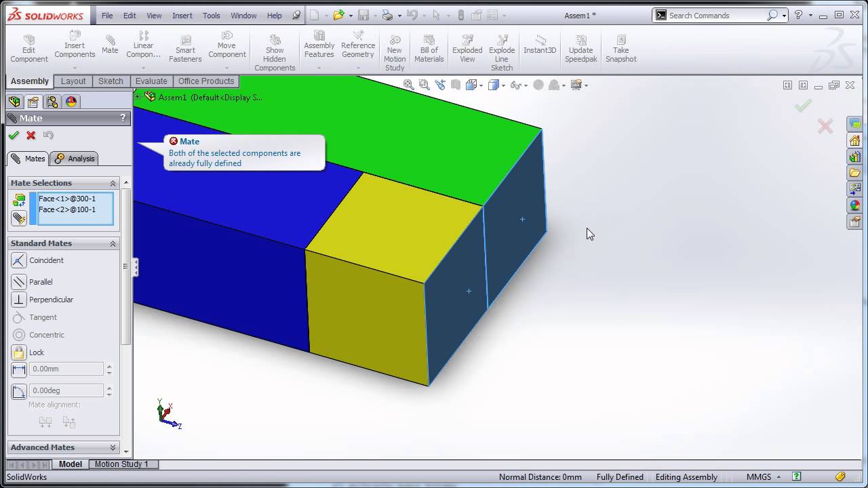The image size is (868, 488).
Task: Click Explode Line Sketch tool
Action: (x=502, y=53)
